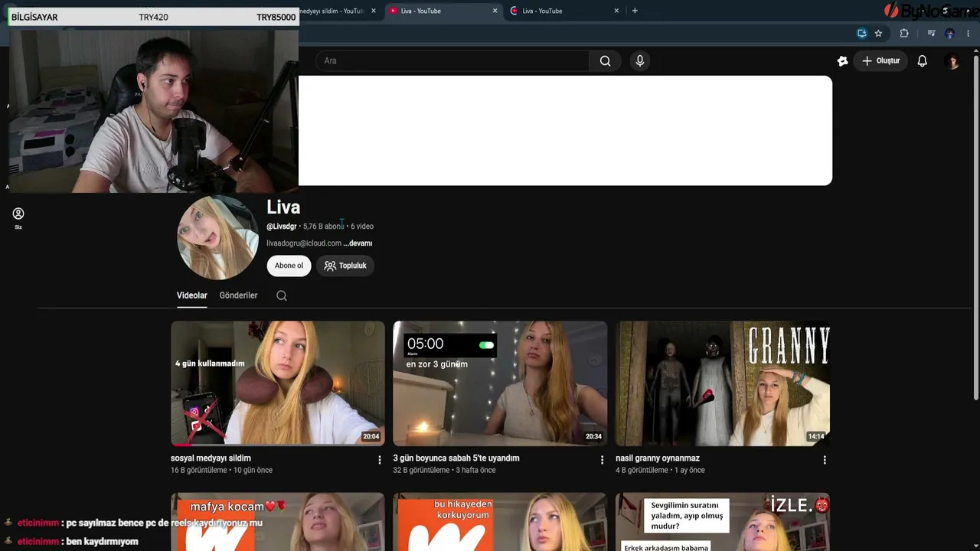Click the '20:04' duration badge

[x=371, y=437]
